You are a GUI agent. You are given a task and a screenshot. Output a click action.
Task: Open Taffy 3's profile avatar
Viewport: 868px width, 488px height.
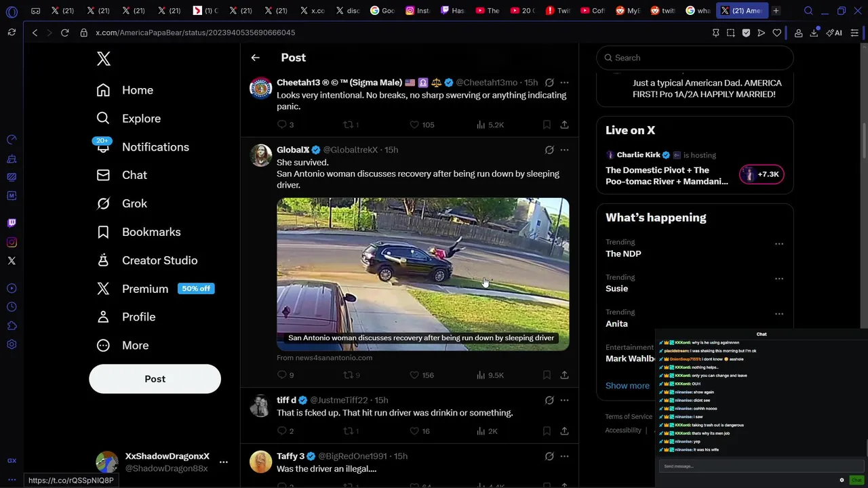coord(261,462)
